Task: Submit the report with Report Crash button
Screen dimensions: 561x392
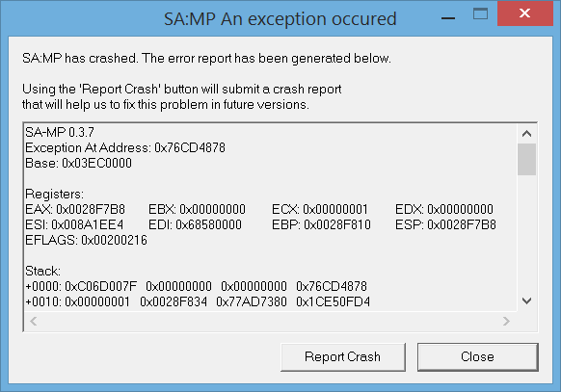Action: [343, 357]
